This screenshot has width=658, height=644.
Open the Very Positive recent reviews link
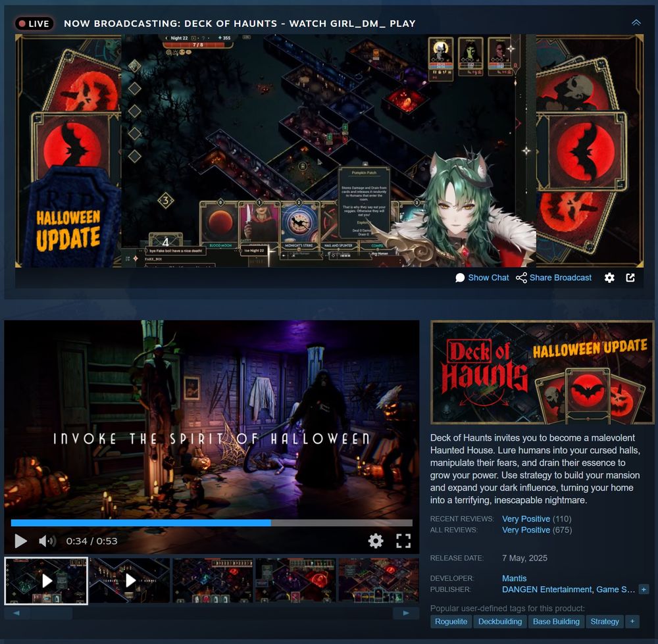tap(526, 518)
